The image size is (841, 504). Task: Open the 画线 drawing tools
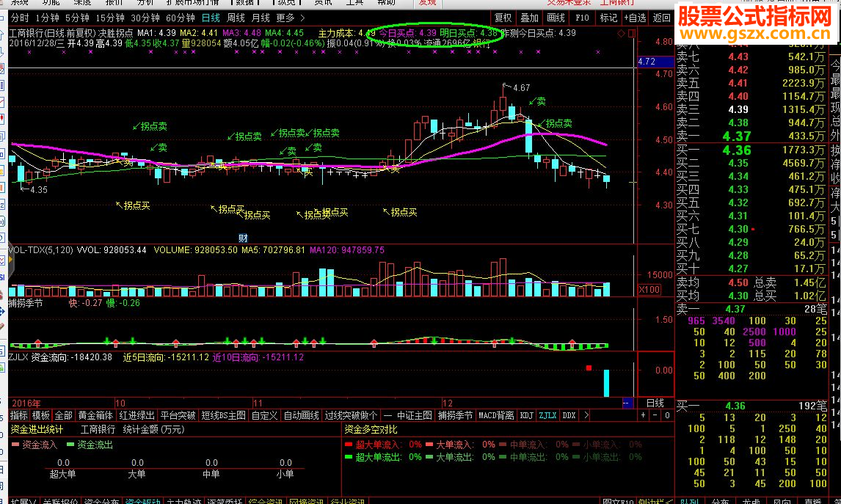click(x=556, y=18)
